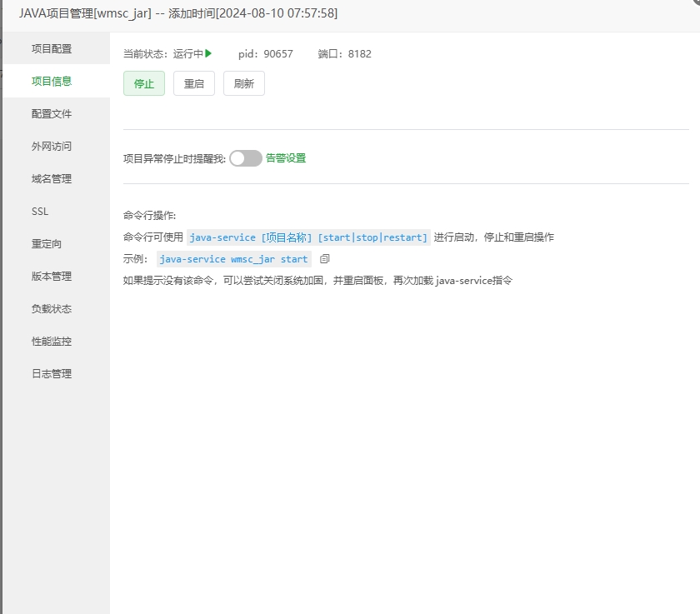Open the 日志管理 tab
Viewport: 700px width, 614px height.
point(57,374)
